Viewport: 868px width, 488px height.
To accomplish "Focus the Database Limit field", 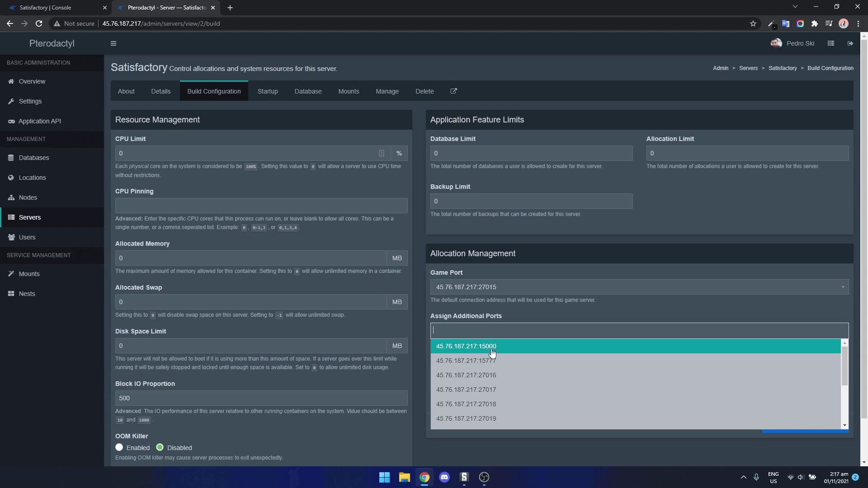I will point(531,153).
